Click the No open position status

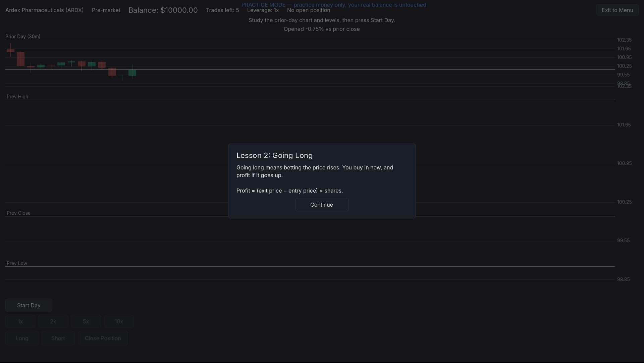(x=309, y=10)
